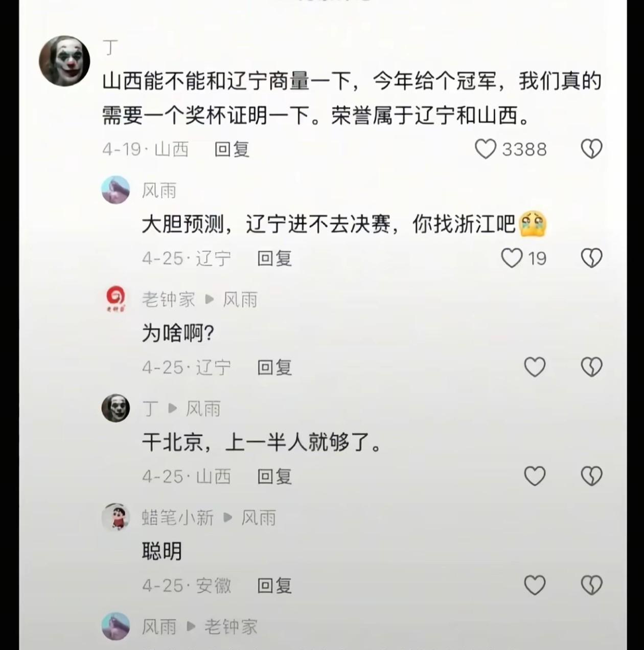Image resolution: width=644 pixels, height=650 pixels.
Task: Open username 老钟家 above 为啥啊?
Action: 169,299
